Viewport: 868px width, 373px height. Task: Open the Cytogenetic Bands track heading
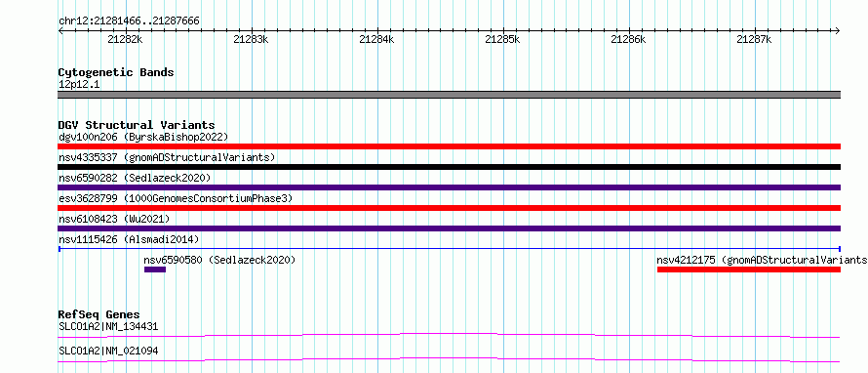click(x=116, y=72)
